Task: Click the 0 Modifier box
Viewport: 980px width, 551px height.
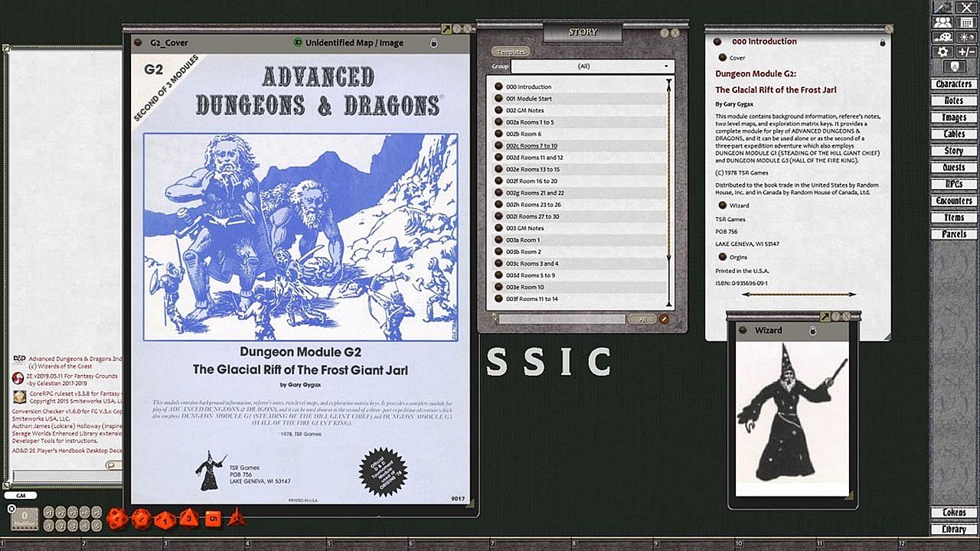Action: 24,518
